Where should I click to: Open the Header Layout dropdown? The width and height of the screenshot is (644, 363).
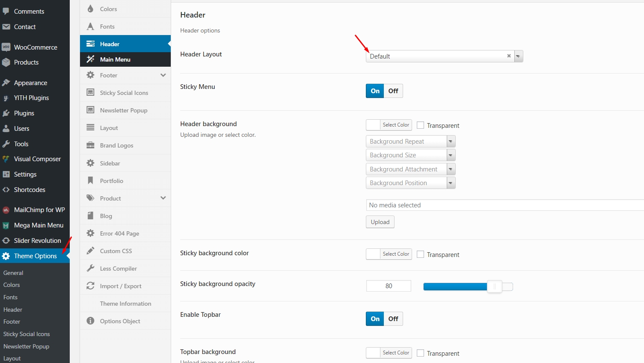tap(518, 56)
